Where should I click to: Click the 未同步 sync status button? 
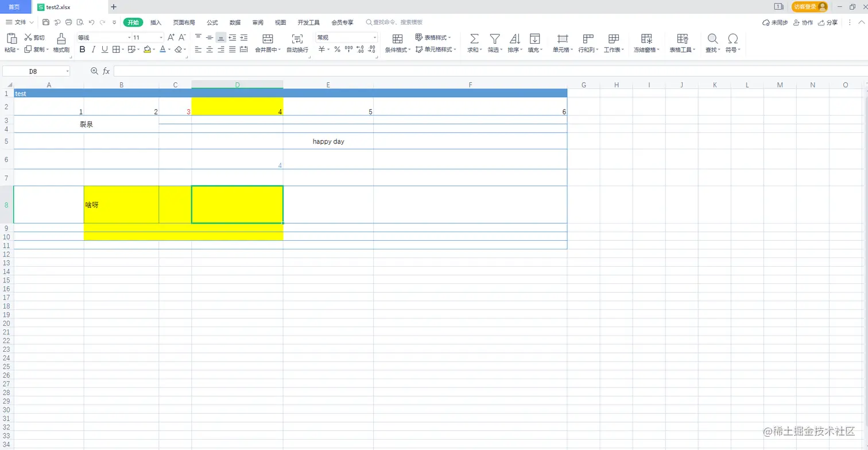click(x=775, y=22)
